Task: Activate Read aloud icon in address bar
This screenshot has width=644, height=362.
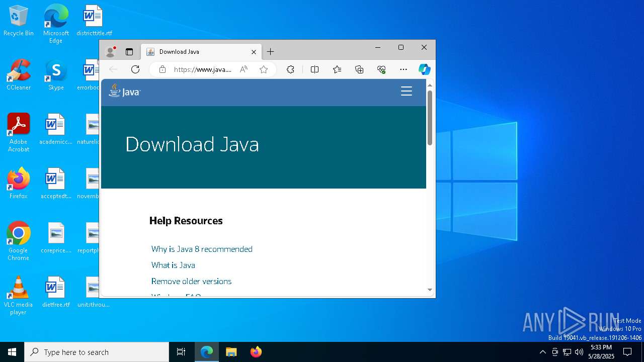Action: pos(244,69)
